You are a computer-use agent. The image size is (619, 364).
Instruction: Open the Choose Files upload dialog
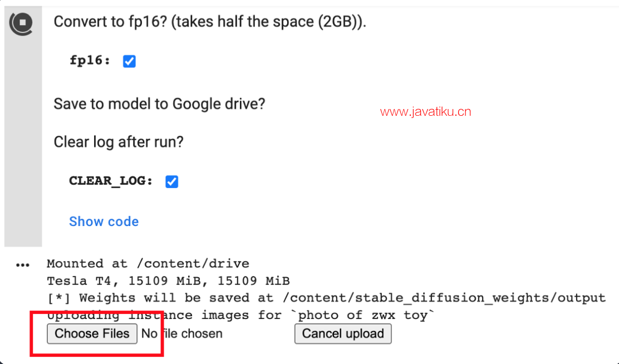(92, 333)
